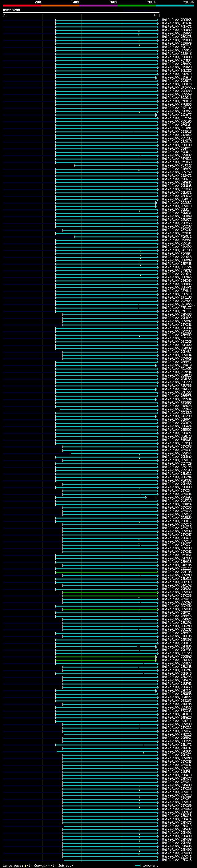This screenshot has height=868, width=197.
Task: Click the green ~80% identity legend segment
Action: (137, 6)
